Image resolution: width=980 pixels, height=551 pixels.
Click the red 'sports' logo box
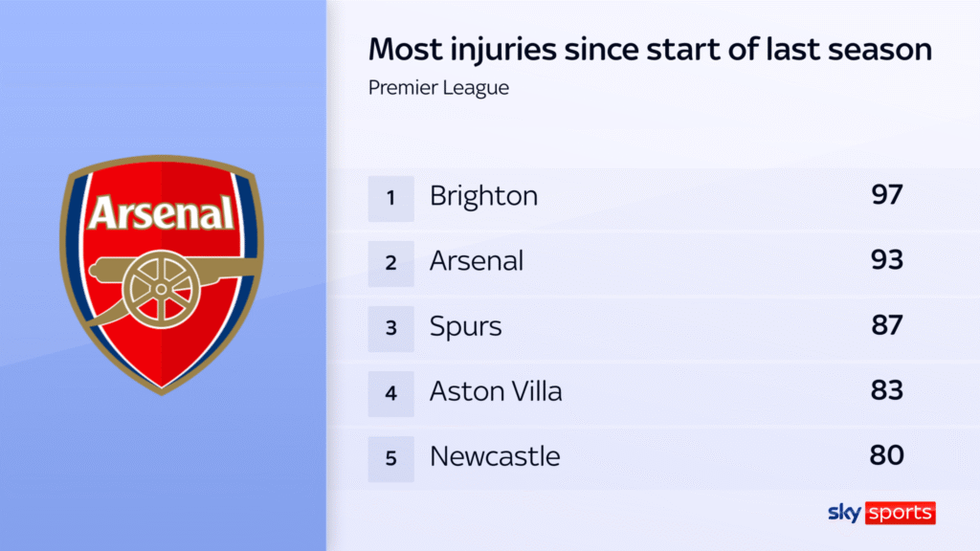point(900,513)
